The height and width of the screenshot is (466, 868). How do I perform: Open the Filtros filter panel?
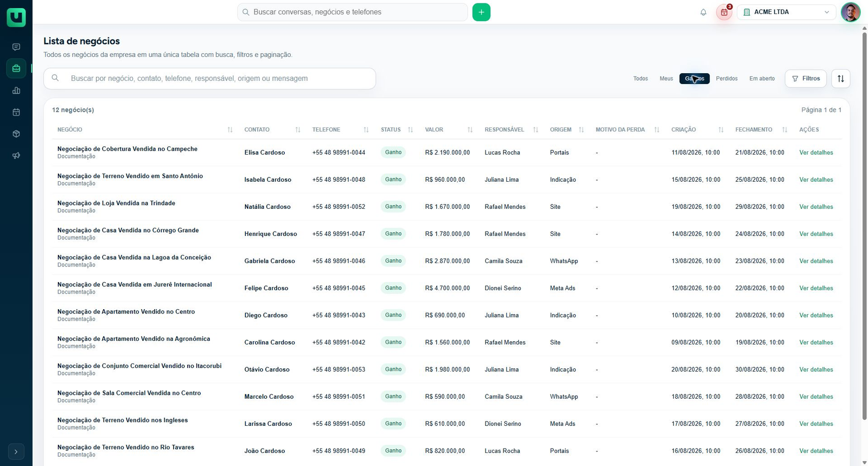click(806, 79)
